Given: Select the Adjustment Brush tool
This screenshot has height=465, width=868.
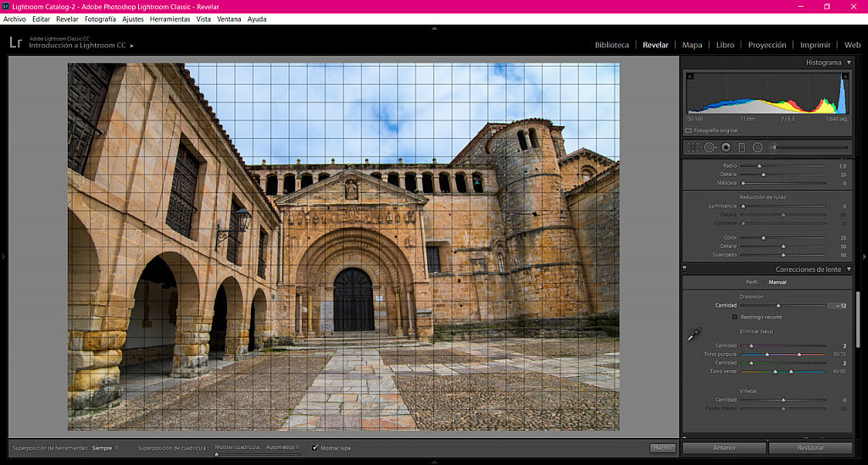Looking at the screenshot, I should [x=773, y=147].
